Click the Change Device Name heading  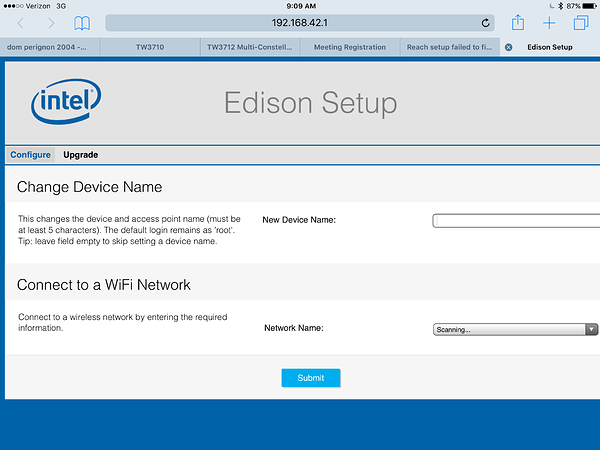point(90,187)
